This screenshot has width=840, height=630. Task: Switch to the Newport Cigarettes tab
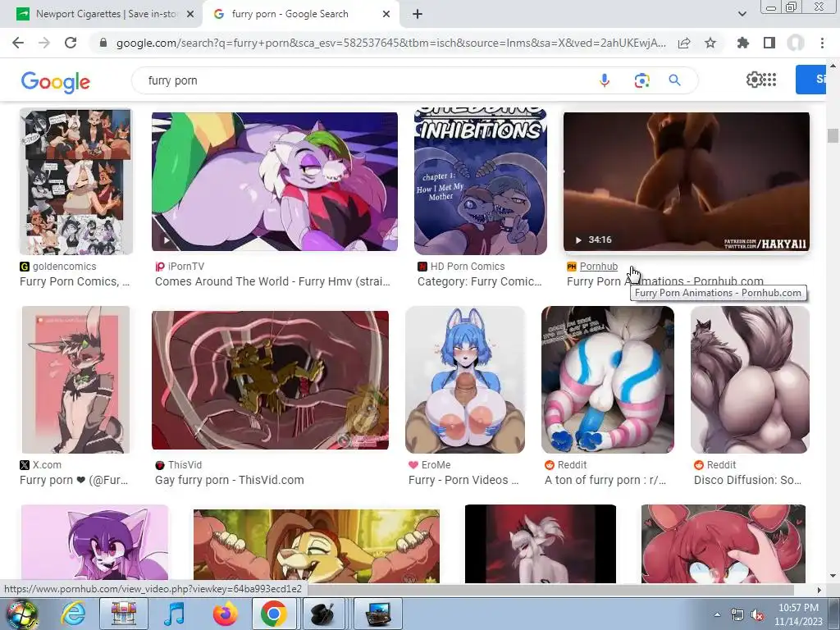[105, 14]
